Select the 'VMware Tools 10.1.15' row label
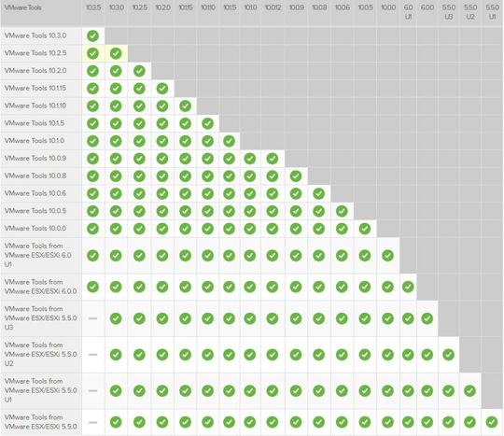This screenshot has width=504, height=436. [35, 88]
